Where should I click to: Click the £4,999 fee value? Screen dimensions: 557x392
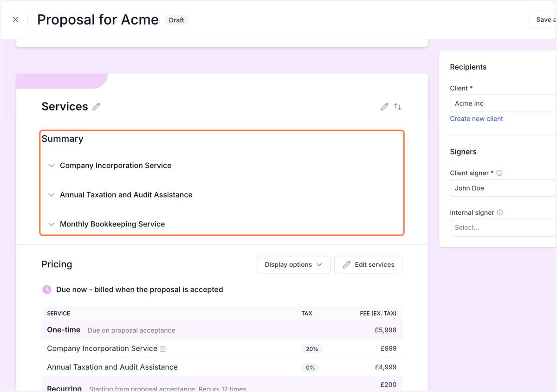tap(386, 367)
